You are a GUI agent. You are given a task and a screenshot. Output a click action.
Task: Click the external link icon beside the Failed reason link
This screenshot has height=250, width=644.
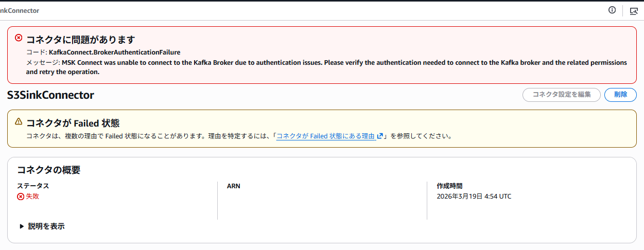(x=380, y=136)
